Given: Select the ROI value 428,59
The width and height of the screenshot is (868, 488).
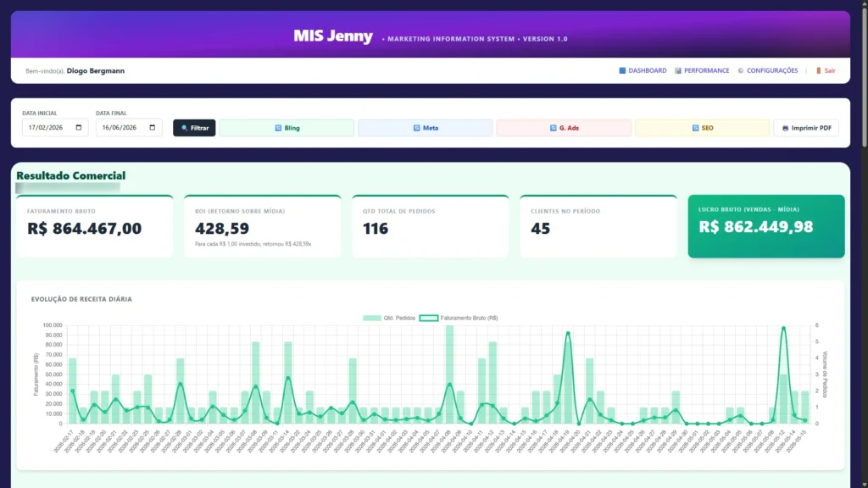Looking at the screenshot, I should (222, 228).
